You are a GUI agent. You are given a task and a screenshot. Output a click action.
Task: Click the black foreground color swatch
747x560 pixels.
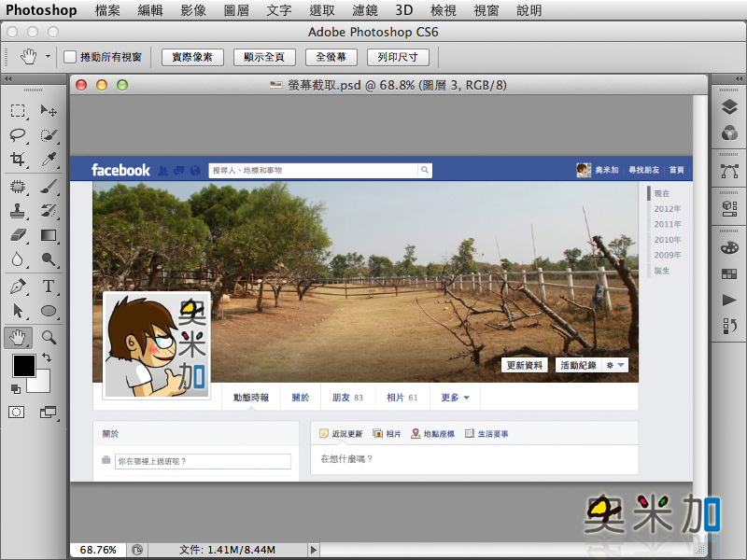pos(24,366)
